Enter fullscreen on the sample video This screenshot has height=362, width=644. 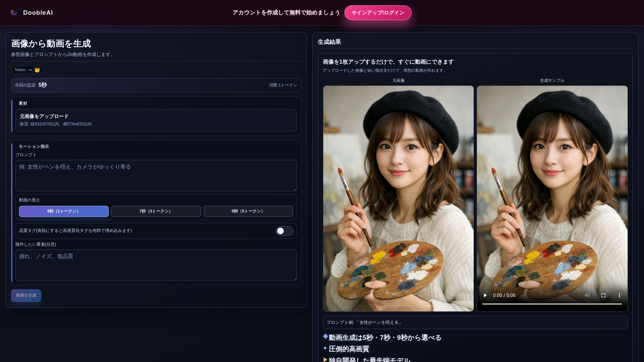click(x=603, y=295)
